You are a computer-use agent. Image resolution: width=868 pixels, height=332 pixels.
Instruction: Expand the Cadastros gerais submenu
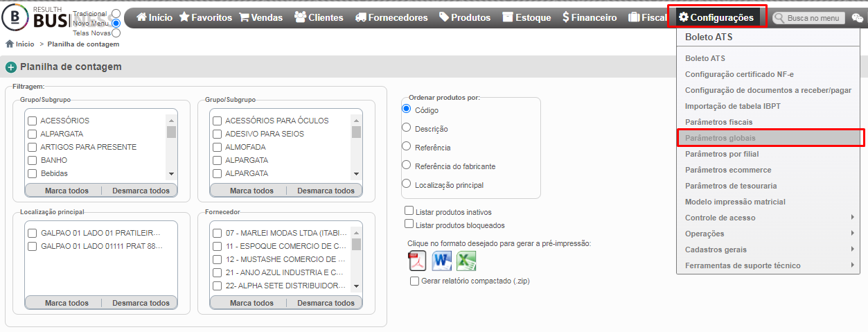click(770, 250)
